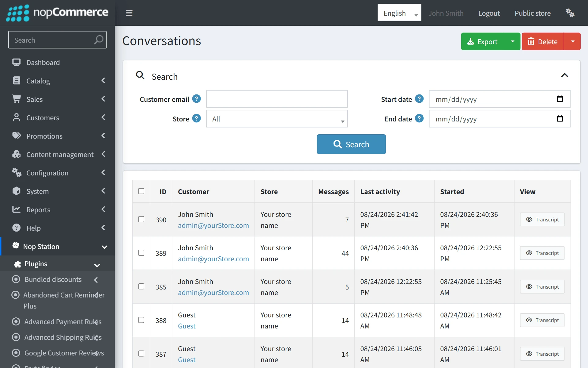Collapse the Search panel chevron
588x368 pixels.
click(x=564, y=75)
